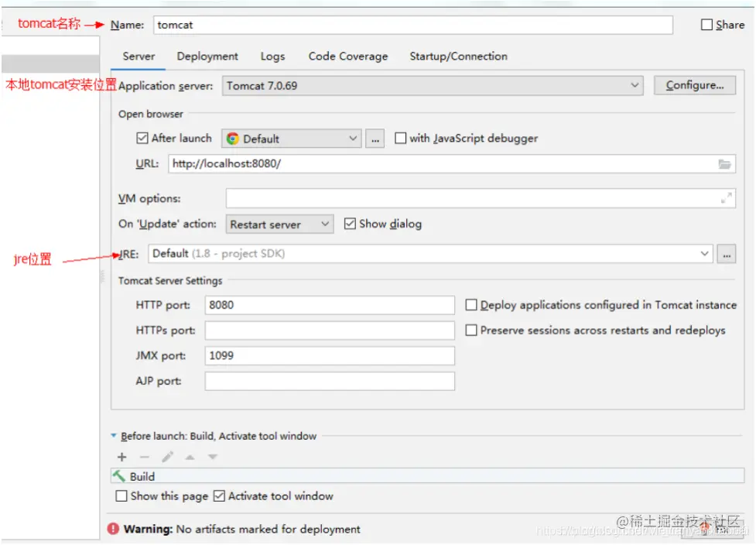This screenshot has height=545, width=756.
Task: Click the folder icon in URL field
Action: pos(724,164)
